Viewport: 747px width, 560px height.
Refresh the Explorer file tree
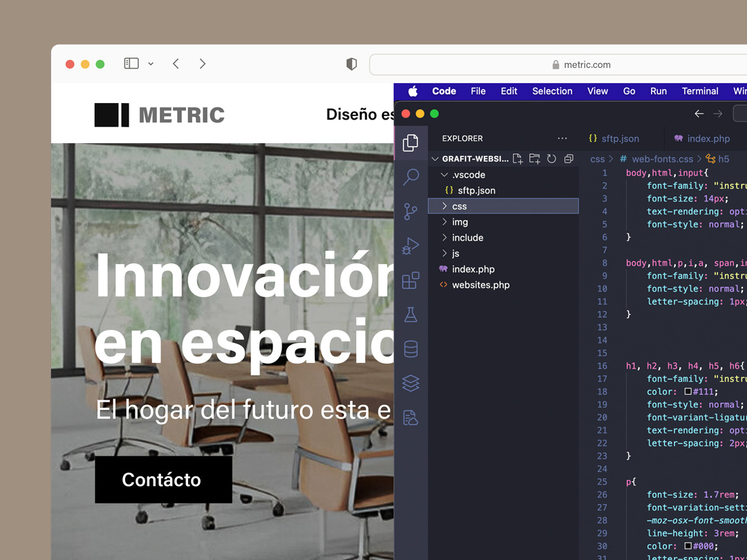point(551,159)
